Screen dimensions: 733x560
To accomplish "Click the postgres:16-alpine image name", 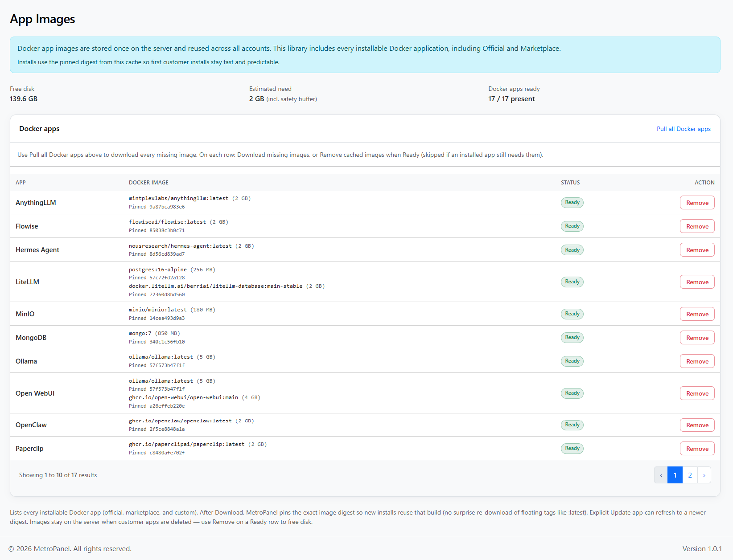I will (x=158, y=270).
